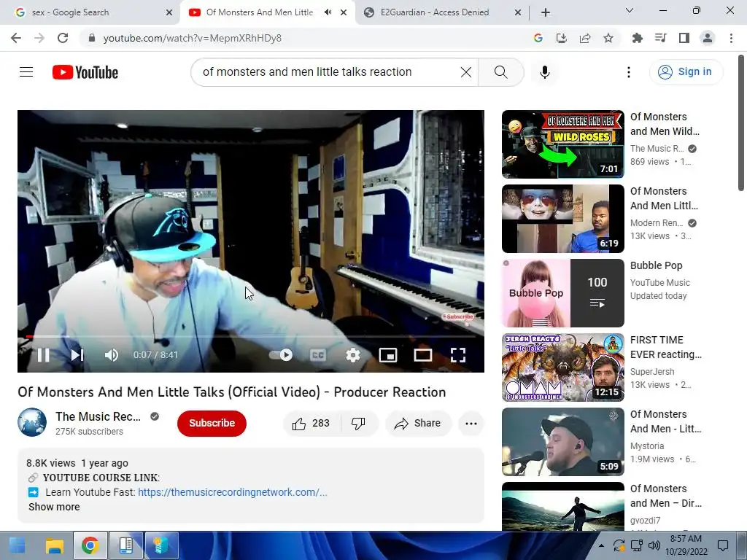Expand the tab search dropdown arrow
The image size is (747, 560).
[629, 10]
